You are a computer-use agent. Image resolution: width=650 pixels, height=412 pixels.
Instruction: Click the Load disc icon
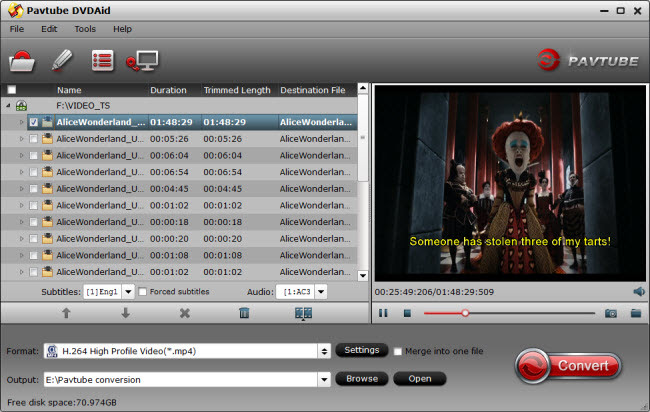(x=22, y=61)
